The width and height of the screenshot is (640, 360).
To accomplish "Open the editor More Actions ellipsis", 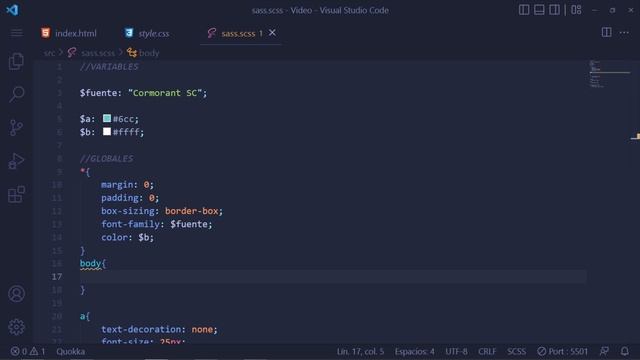I will [624, 32].
